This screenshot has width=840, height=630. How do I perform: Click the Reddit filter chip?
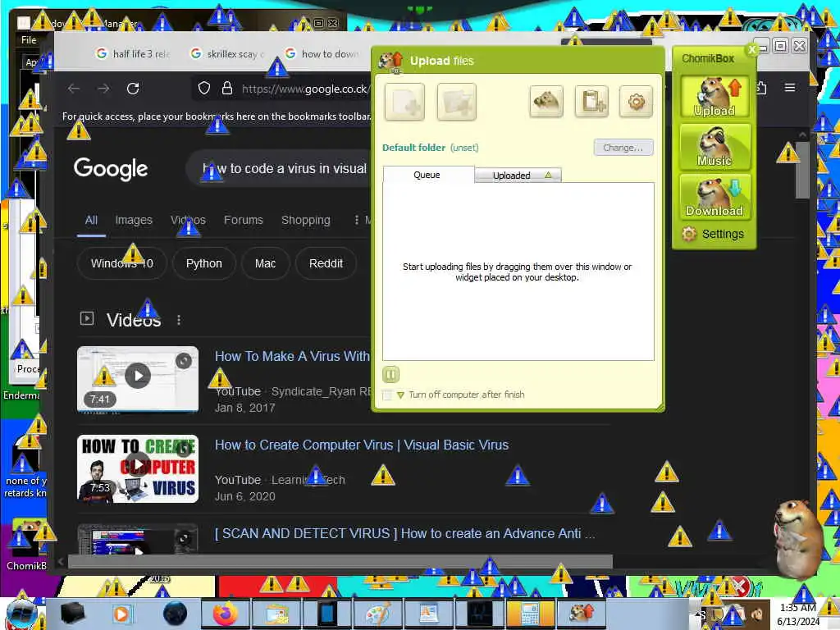tap(326, 263)
